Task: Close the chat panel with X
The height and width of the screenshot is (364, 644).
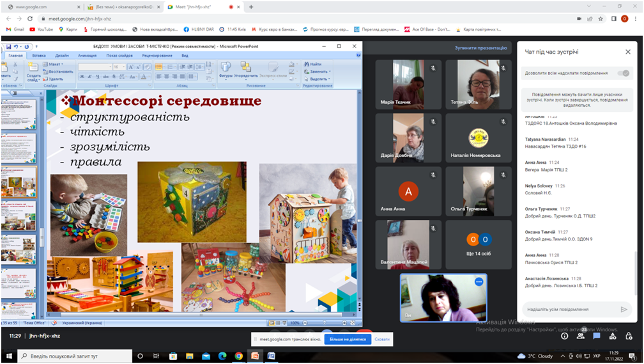Action: click(627, 52)
